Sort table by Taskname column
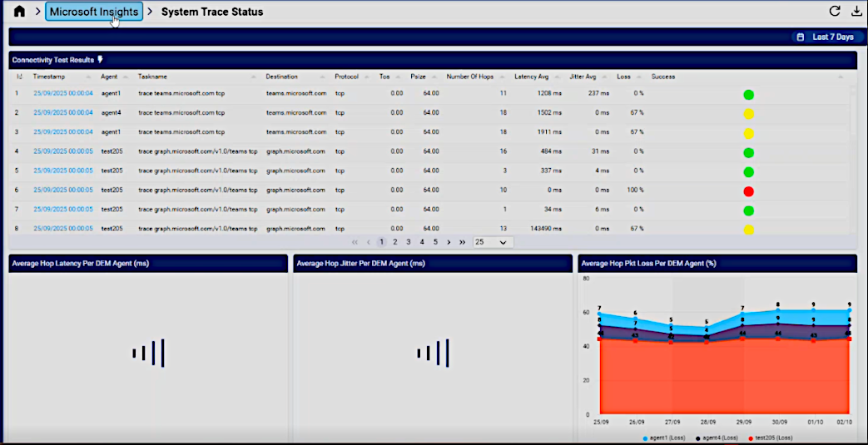Viewport: 868px width, 445px height. (x=153, y=77)
